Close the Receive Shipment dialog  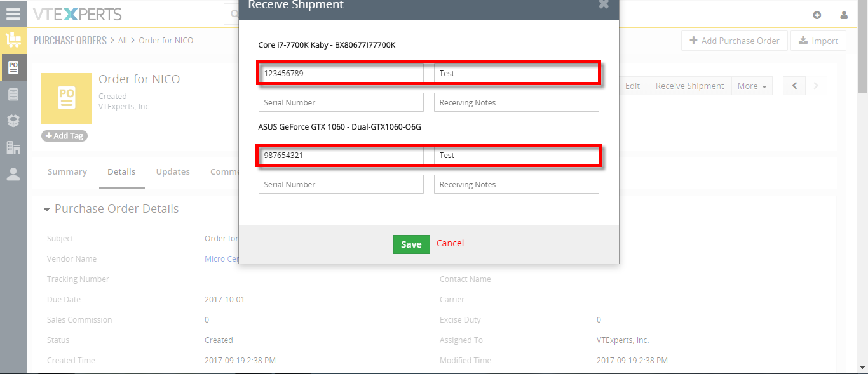pos(604,4)
